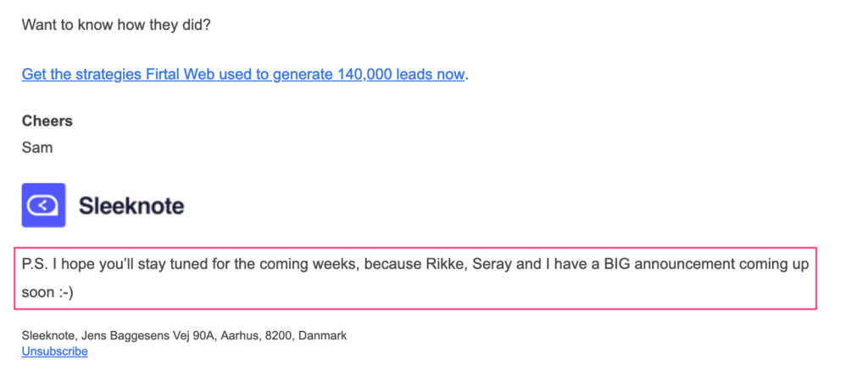Click the Sleeknote postal address line
The width and height of the screenshot is (868, 370).
coord(184,336)
